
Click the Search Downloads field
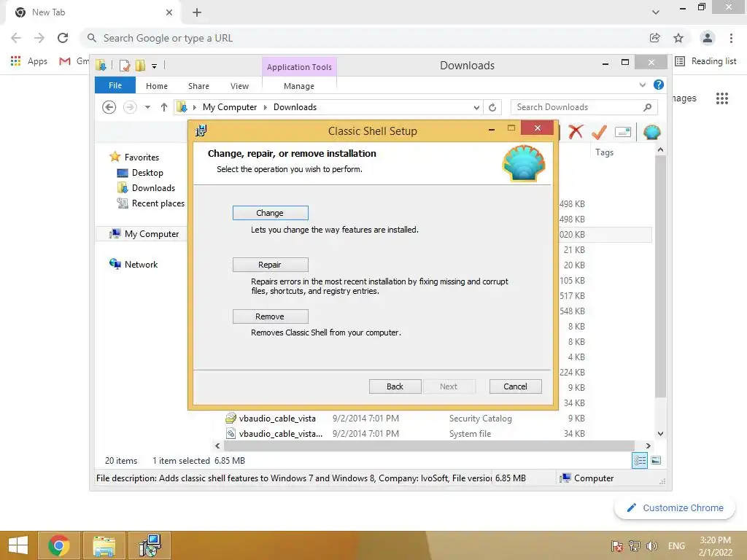[576, 107]
